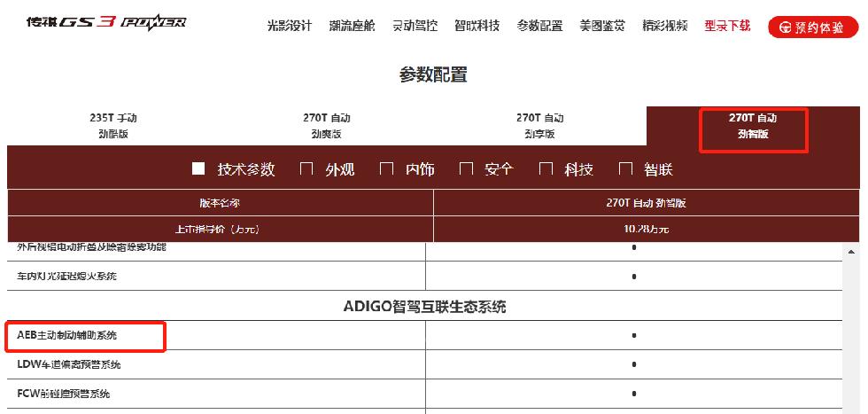Open the 精彩视频 navigation link
The image size is (868, 414).
point(665,26)
